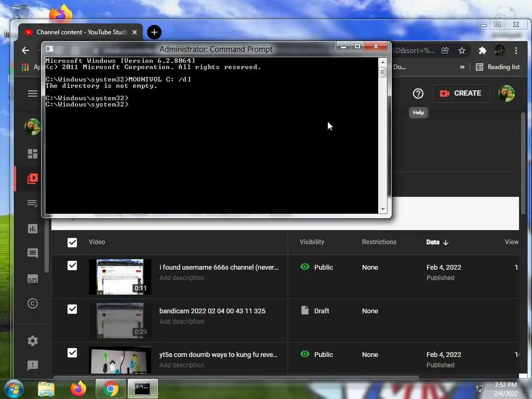The width and height of the screenshot is (532, 399).
Task: Select the Content icon in sidebar
Action: [33, 179]
